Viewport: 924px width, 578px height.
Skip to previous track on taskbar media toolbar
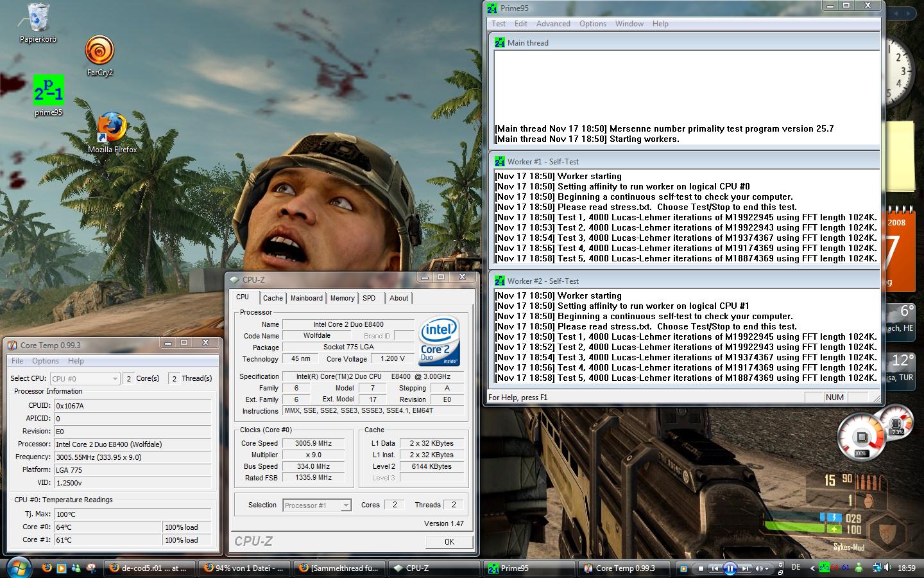click(714, 568)
